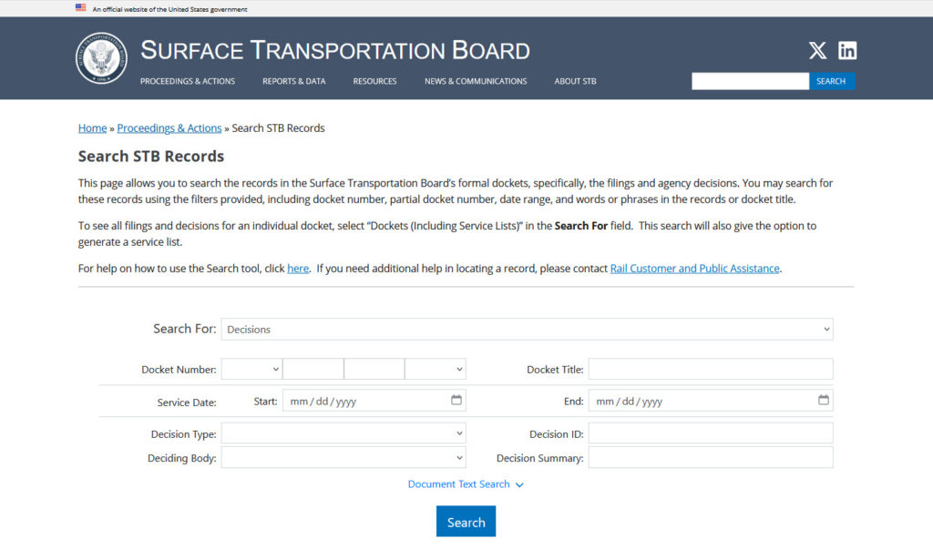Open the End date calendar picker icon
The image size is (933, 560).
click(824, 400)
